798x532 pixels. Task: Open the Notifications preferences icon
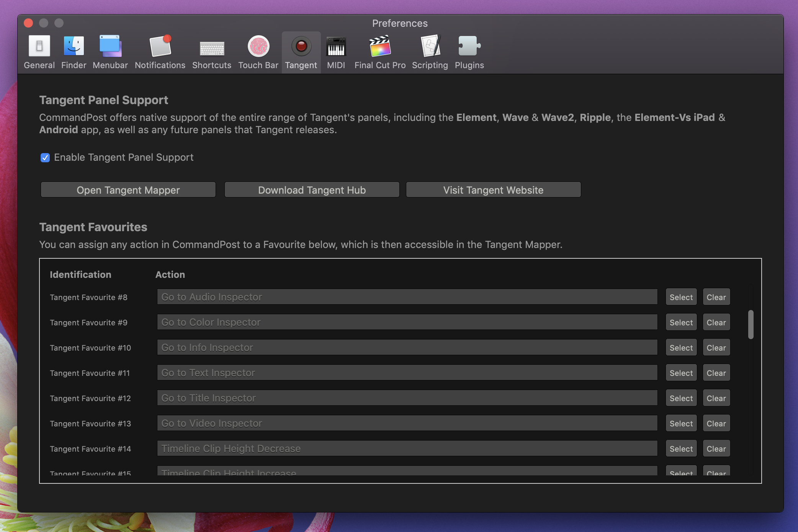pyautogui.click(x=159, y=52)
